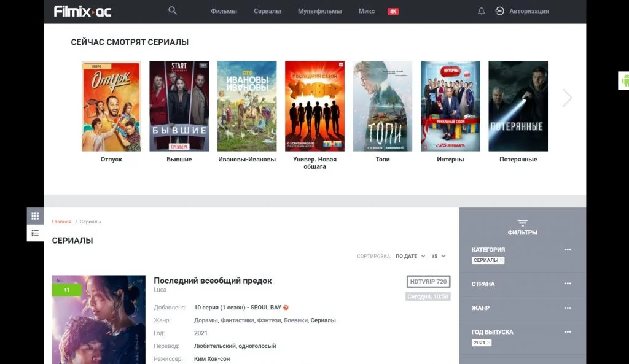
Task: Click the HDTVRIP 720 quality badge
Action: 429,282
